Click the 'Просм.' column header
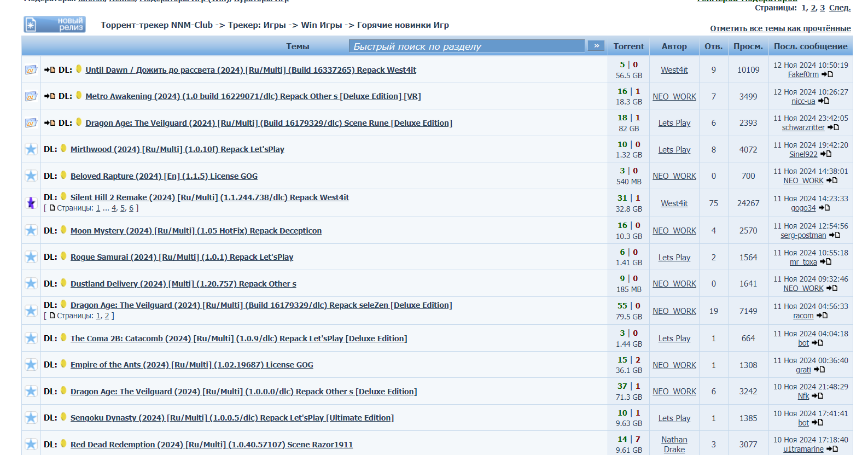 pyautogui.click(x=748, y=46)
